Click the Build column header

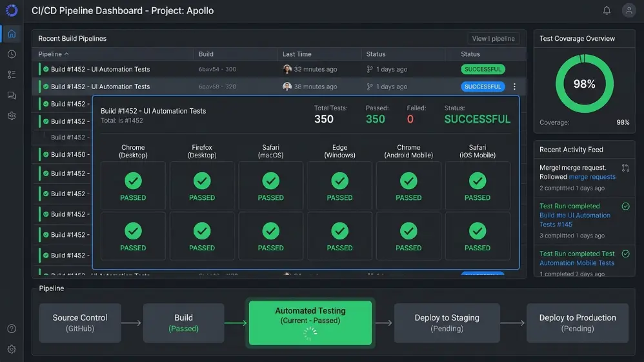(x=206, y=54)
